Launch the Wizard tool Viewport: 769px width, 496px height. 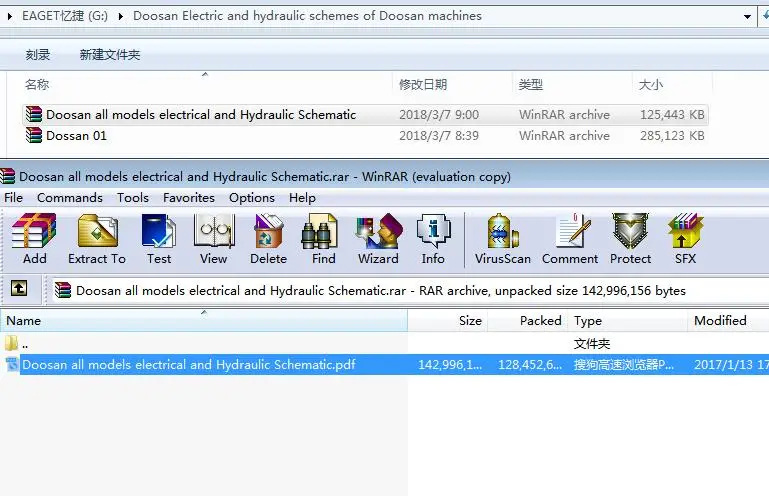378,239
